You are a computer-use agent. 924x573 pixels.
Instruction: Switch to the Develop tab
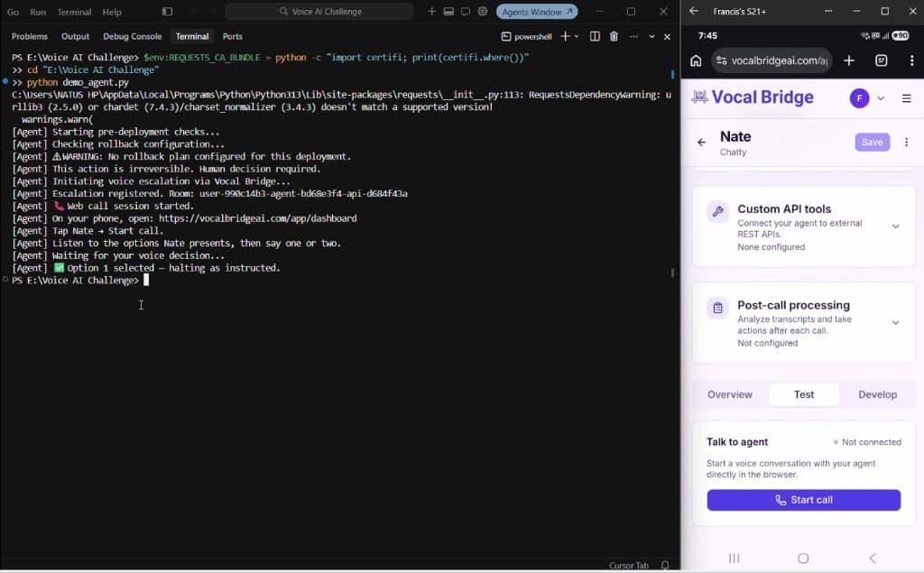coord(877,394)
